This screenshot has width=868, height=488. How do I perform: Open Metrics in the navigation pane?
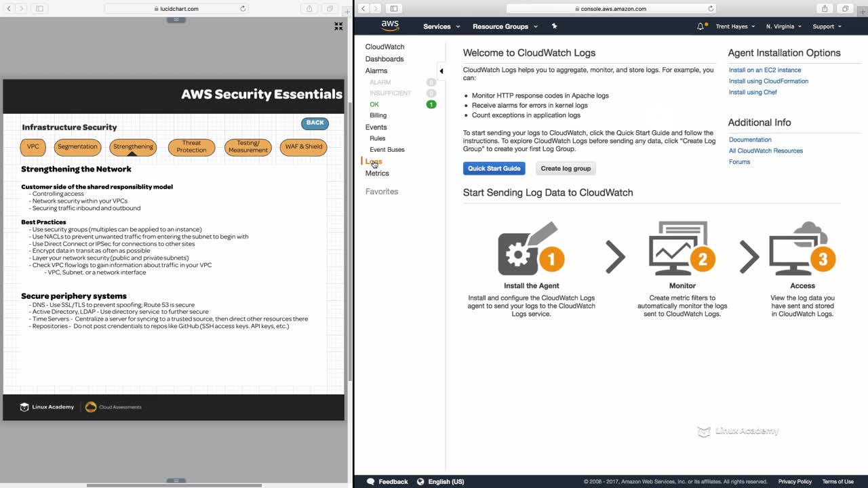tap(377, 174)
